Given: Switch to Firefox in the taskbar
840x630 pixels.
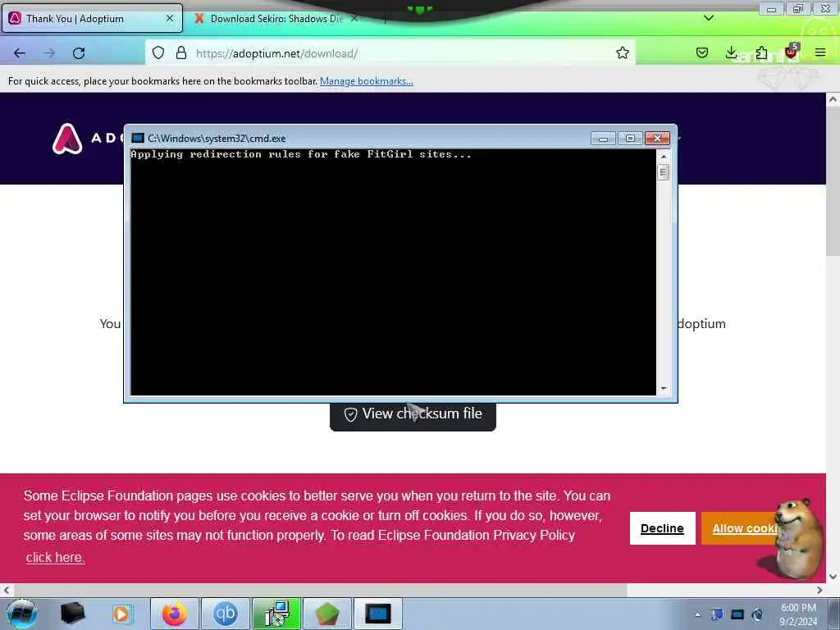Looking at the screenshot, I should (175, 614).
